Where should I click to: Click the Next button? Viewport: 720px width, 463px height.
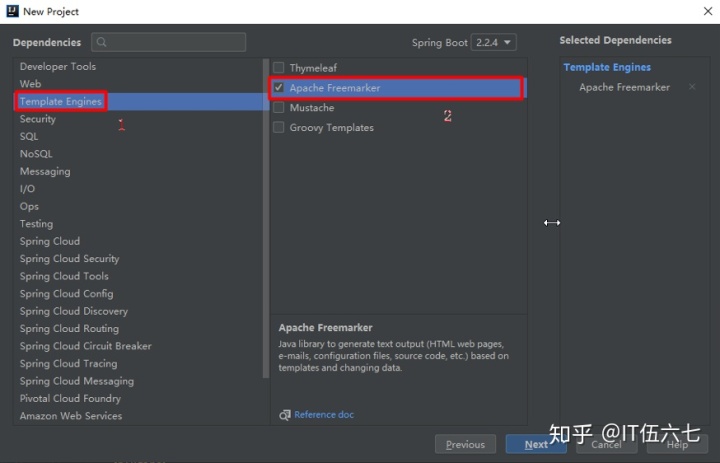(x=536, y=444)
